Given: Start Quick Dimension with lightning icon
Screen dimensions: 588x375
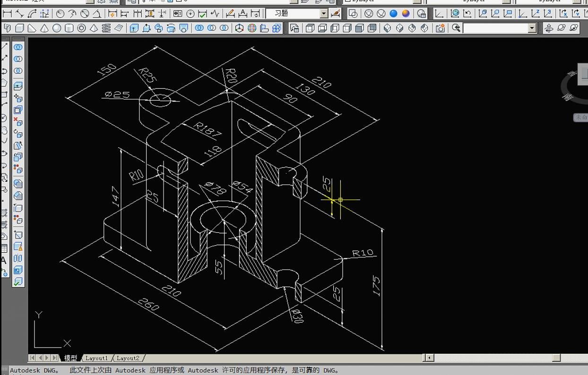Looking at the screenshot, I should (x=113, y=14).
